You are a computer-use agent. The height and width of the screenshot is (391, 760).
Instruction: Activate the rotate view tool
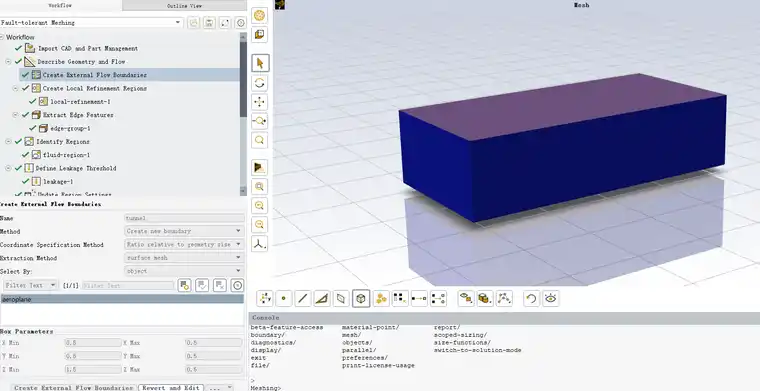coord(260,83)
